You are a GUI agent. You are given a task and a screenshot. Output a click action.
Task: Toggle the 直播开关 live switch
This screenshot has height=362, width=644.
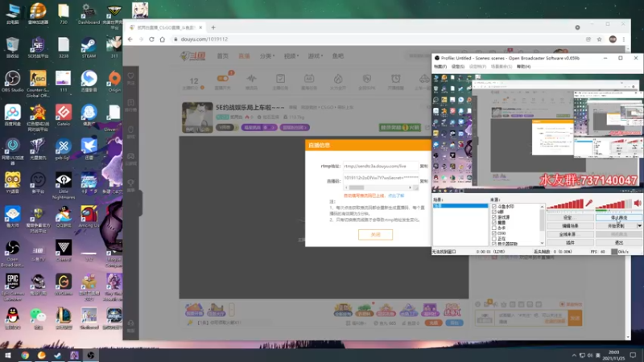tap(223, 78)
